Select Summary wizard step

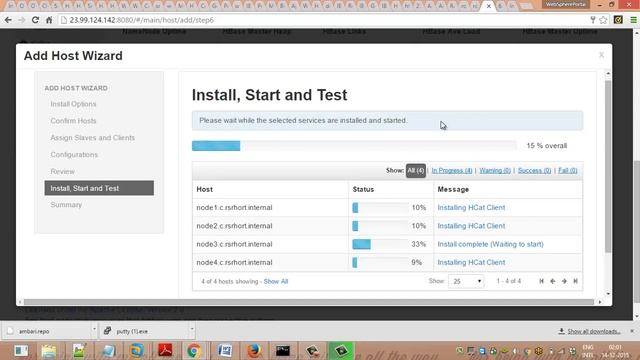[x=66, y=205]
